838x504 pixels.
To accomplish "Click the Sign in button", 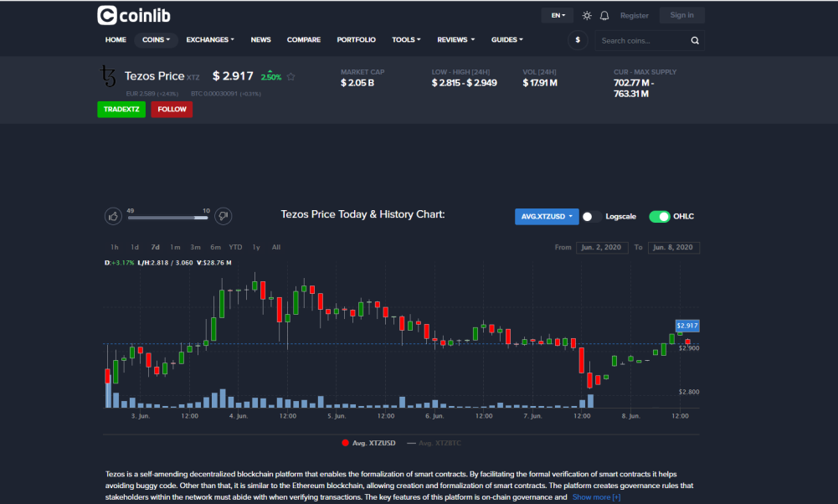I will click(x=682, y=15).
